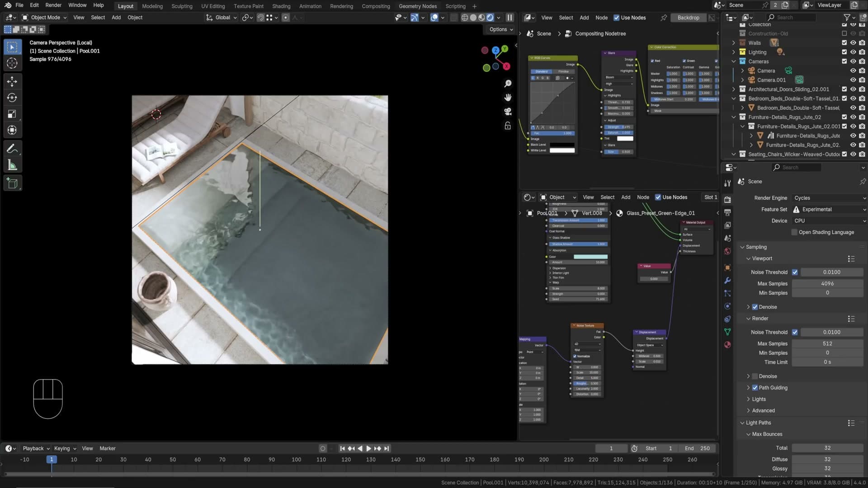This screenshot has height=488, width=868.
Task: Open the Feature Set Experimental dropdown
Action: click(x=829, y=209)
